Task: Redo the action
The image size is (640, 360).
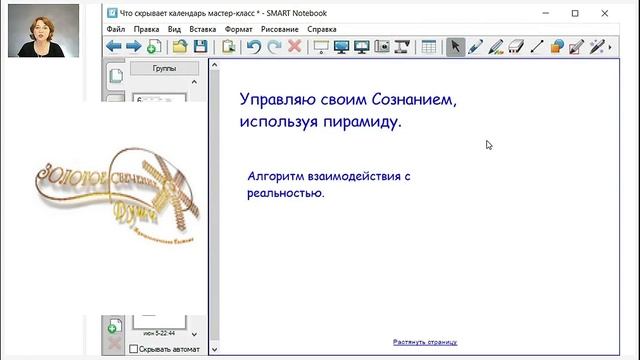Action: 274,47
